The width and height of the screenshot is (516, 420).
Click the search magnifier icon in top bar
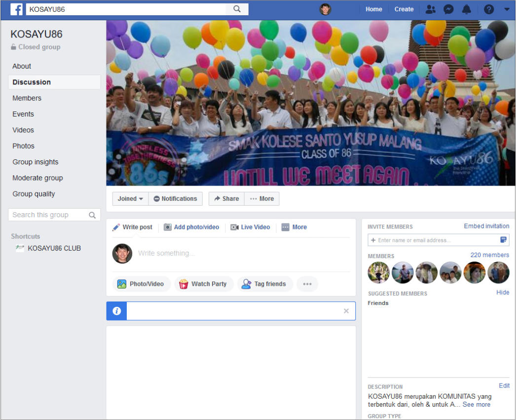pos(237,9)
